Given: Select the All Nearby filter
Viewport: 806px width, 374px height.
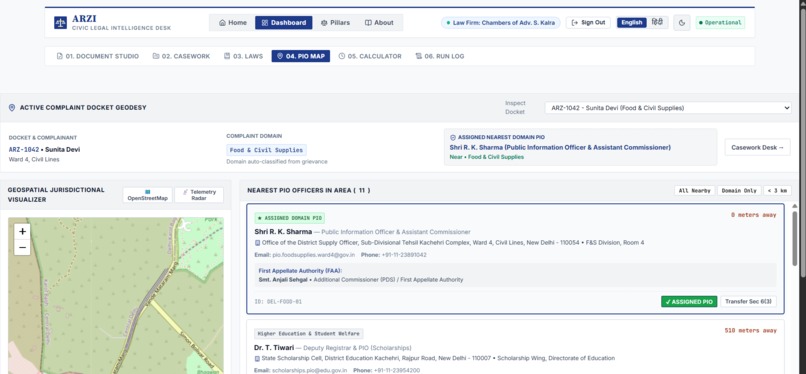Looking at the screenshot, I should tap(694, 191).
